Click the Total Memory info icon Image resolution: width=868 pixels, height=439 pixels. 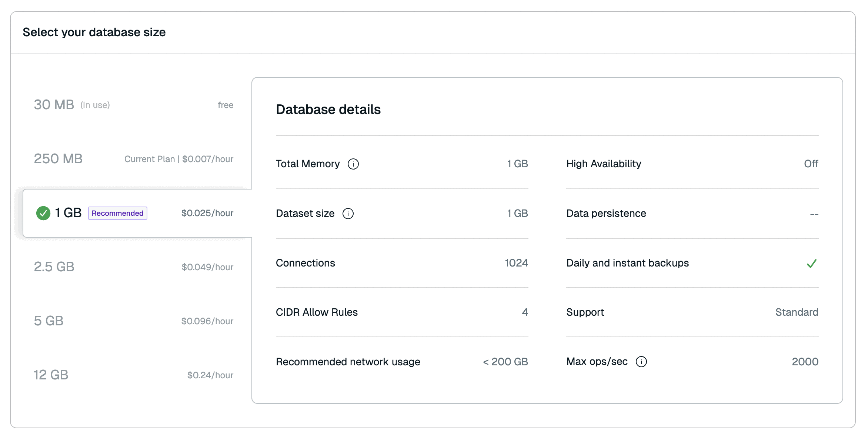(x=353, y=164)
